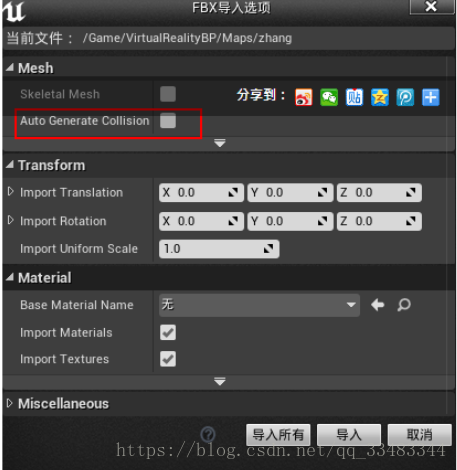Collapse the Transform section
Image resolution: width=457 pixels, height=470 pixels.
(x=10, y=164)
